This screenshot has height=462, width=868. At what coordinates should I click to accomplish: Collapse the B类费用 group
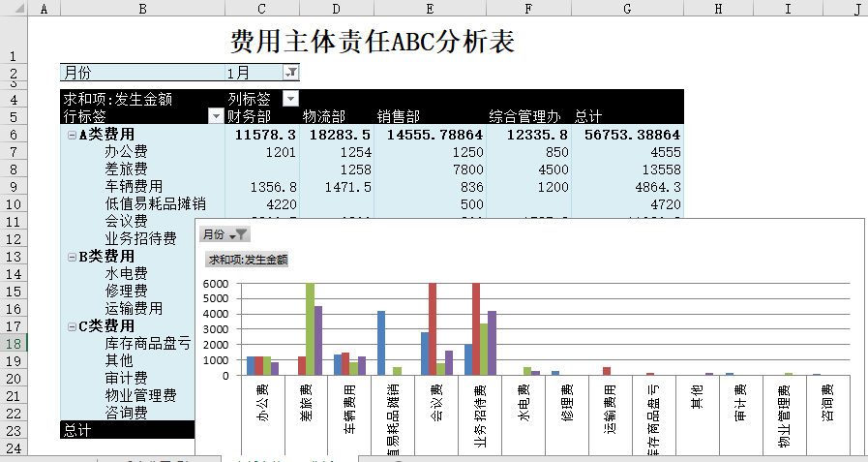coord(71,257)
